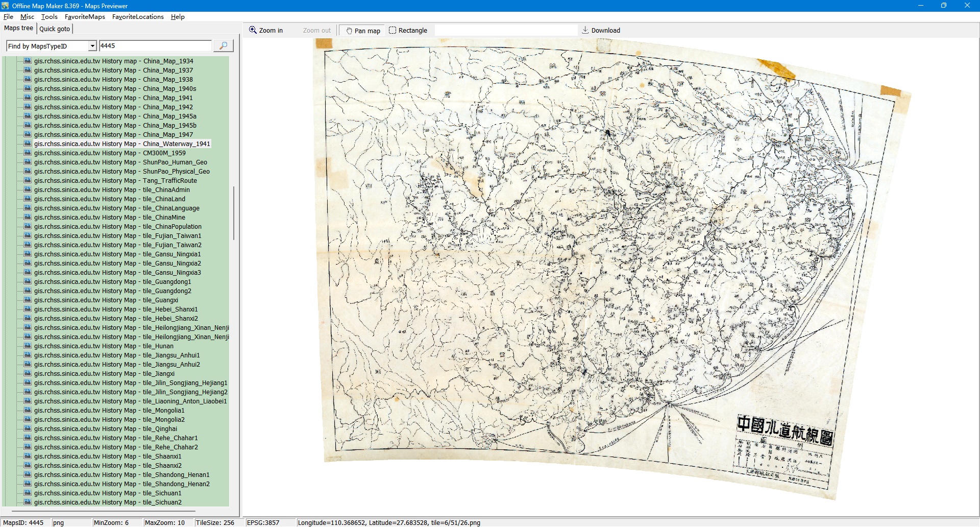This screenshot has height=527, width=980.
Task: Click the horizontal scrollbar under maps tree
Action: tap(104, 511)
